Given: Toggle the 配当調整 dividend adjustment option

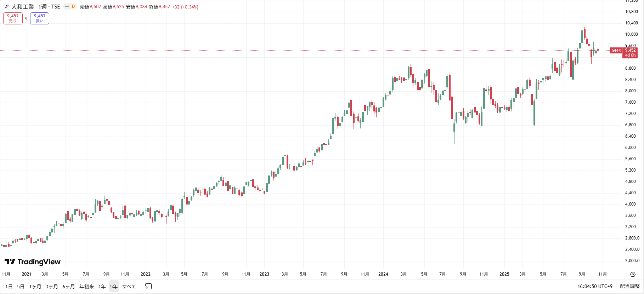Looking at the screenshot, I should click(629, 286).
